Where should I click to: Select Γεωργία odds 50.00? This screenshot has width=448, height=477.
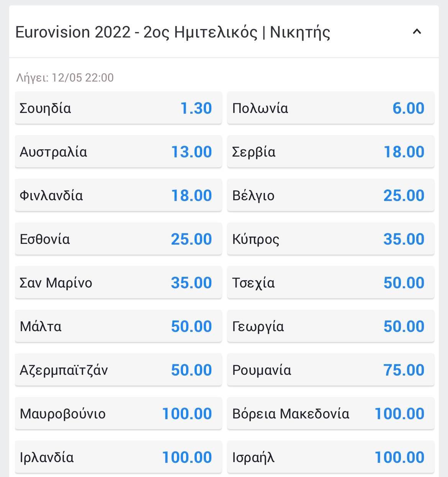point(331,326)
